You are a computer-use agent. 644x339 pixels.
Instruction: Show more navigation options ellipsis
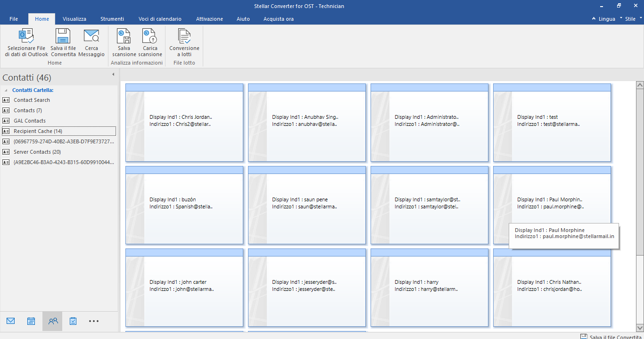[x=94, y=321]
